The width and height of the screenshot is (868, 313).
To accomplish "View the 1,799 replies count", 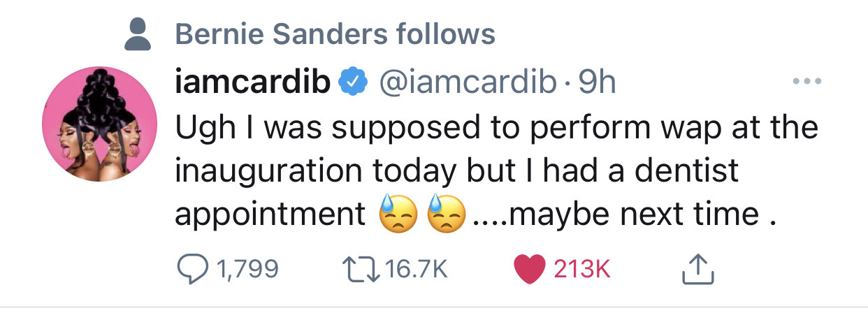I will point(247,267).
